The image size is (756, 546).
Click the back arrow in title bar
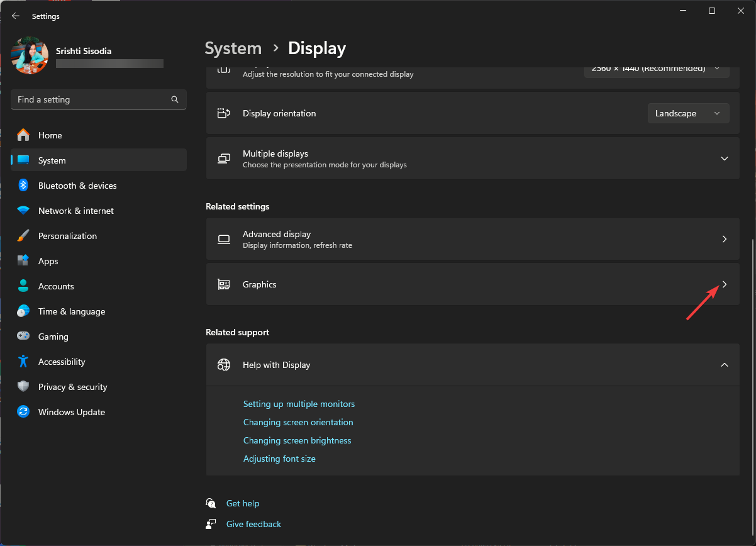tap(16, 16)
